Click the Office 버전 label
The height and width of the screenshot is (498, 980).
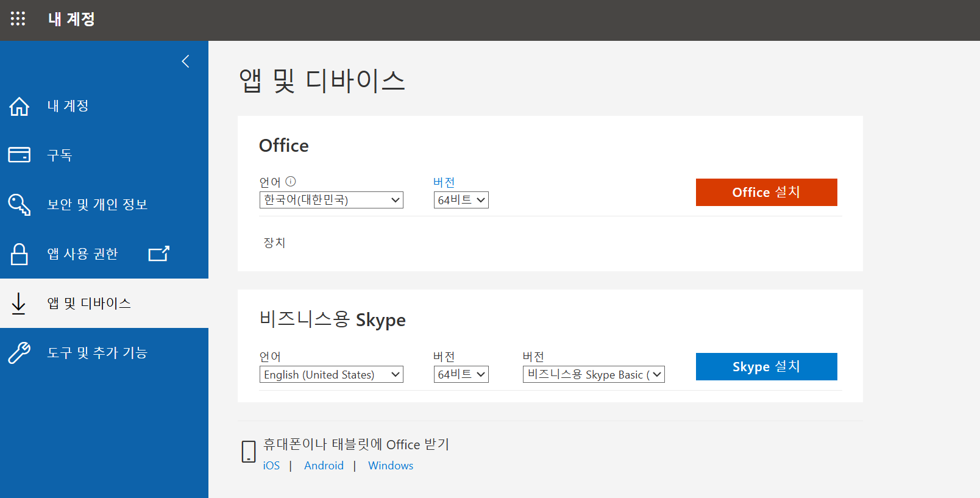(x=444, y=182)
